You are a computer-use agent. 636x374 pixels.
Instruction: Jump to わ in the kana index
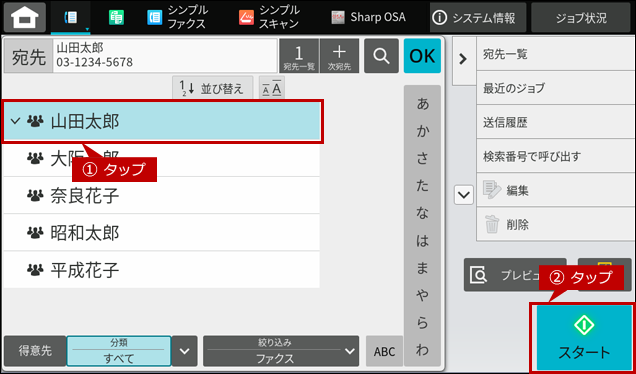pyautogui.click(x=422, y=350)
